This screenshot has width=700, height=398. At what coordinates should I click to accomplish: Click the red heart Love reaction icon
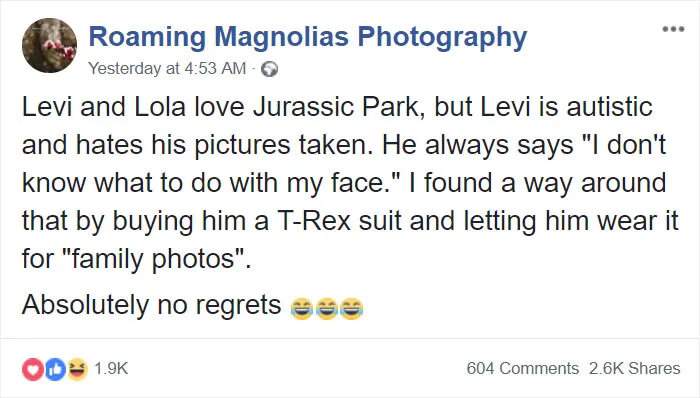[33, 369]
